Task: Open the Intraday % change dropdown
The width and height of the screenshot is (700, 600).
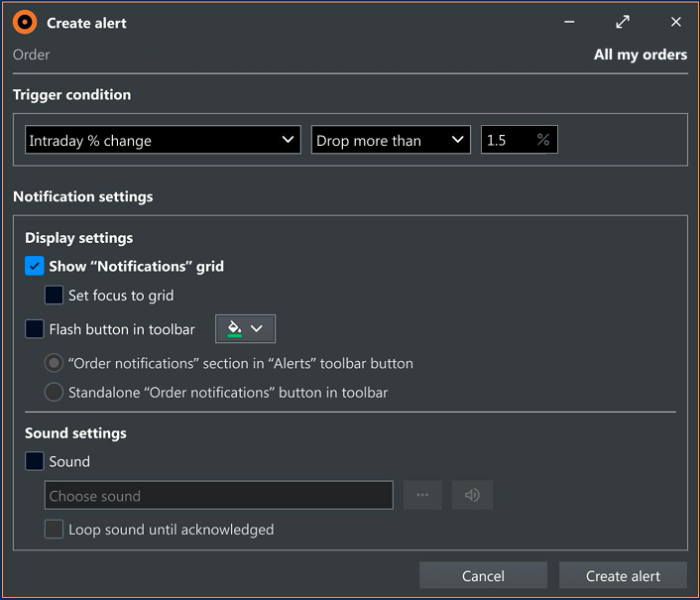Action: pos(163,140)
